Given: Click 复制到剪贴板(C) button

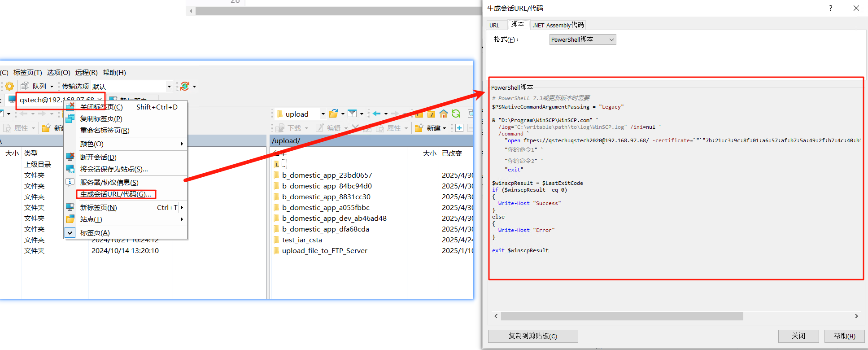Looking at the screenshot, I should (x=533, y=336).
